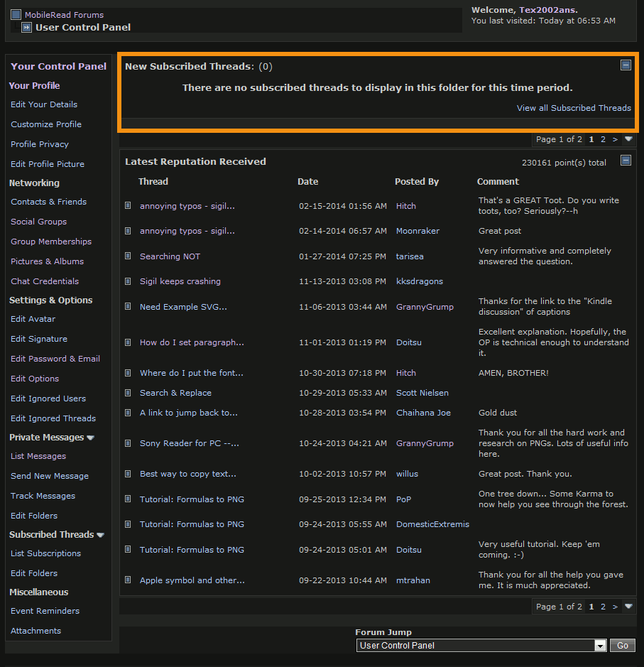Open Edit Profile Picture page
Screen dimensions: 644x667
[48, 164]
